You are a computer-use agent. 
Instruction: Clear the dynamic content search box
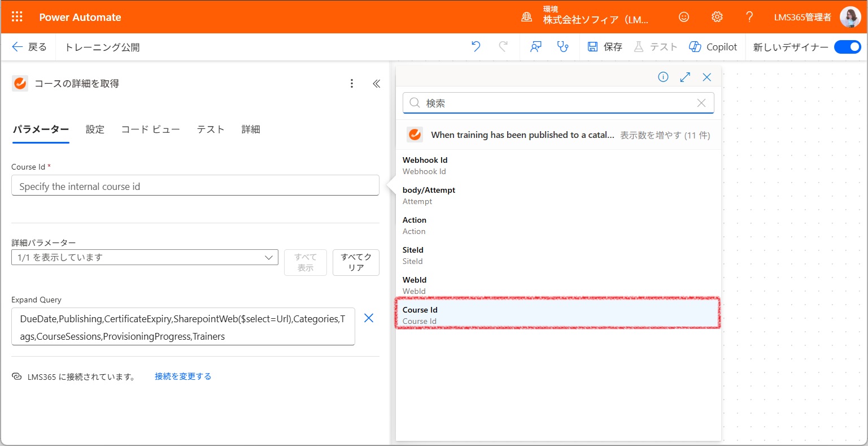[x=701, y=103]
